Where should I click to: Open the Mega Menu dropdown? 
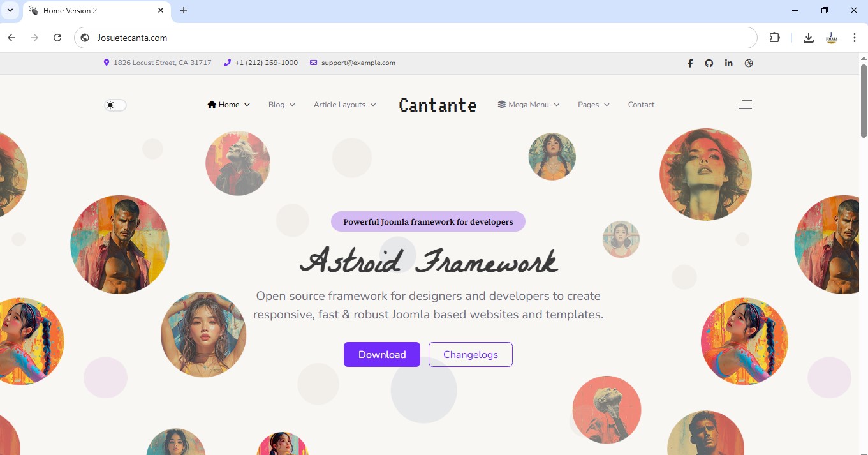pyautogui.click(x=528, y=104)
